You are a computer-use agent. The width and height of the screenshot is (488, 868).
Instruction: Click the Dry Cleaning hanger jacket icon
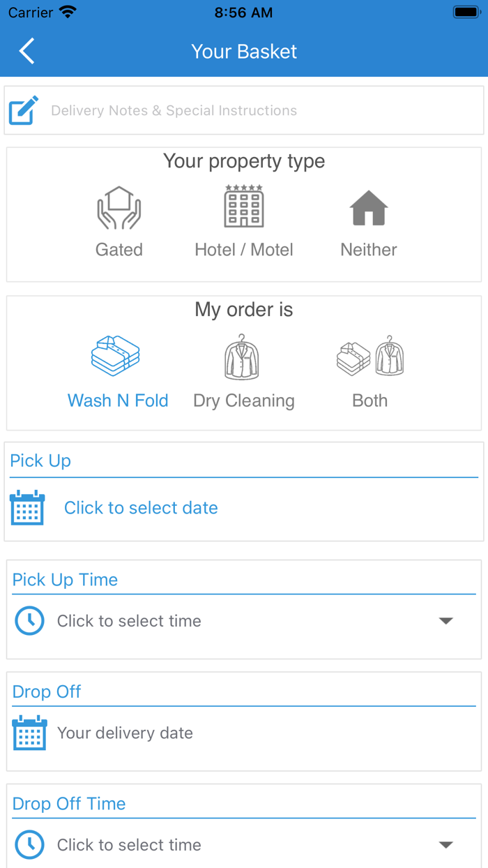point(242,356)
